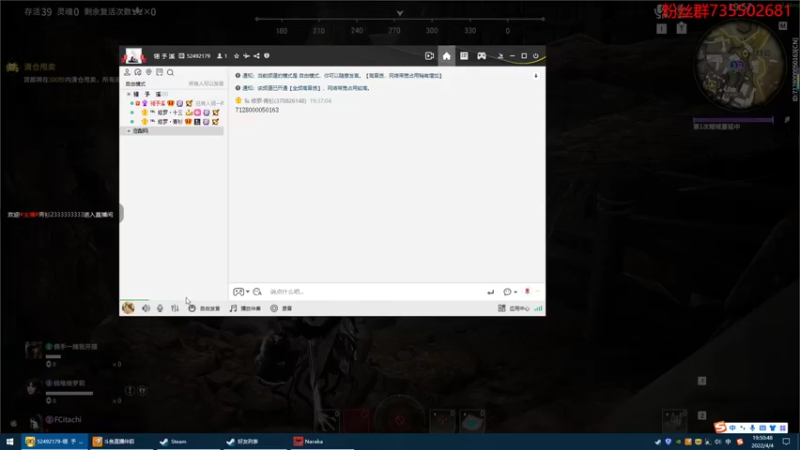Image resolution: width=800 pixels, height=450 pixels.
Task: Switch to the Naraka taskbar window
Action: point(322,441)
